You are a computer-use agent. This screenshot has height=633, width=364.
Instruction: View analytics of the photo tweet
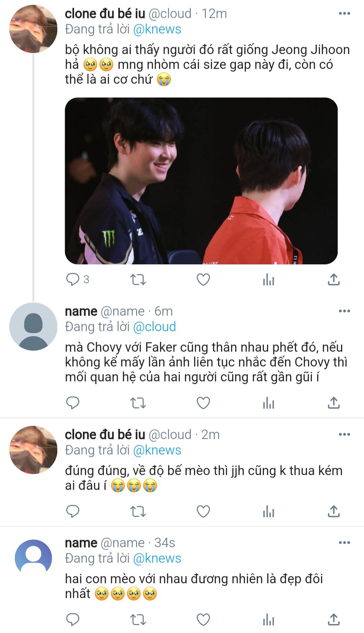click(269, 279)
